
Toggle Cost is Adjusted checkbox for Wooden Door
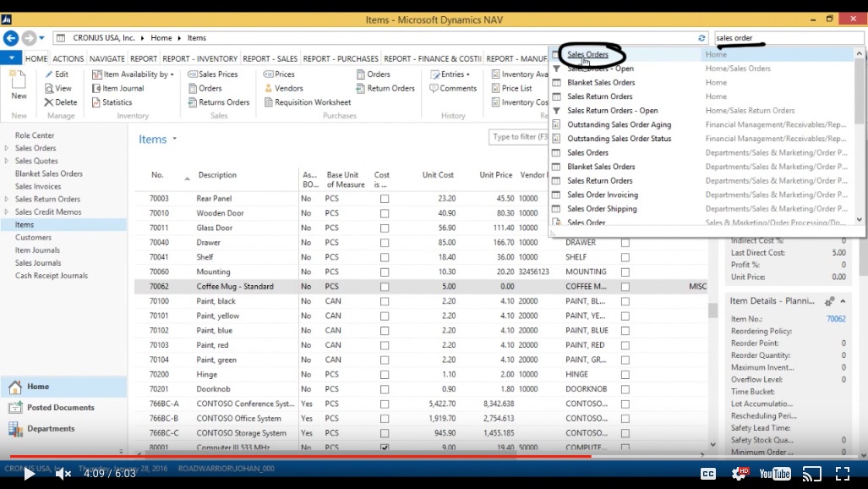385,213
